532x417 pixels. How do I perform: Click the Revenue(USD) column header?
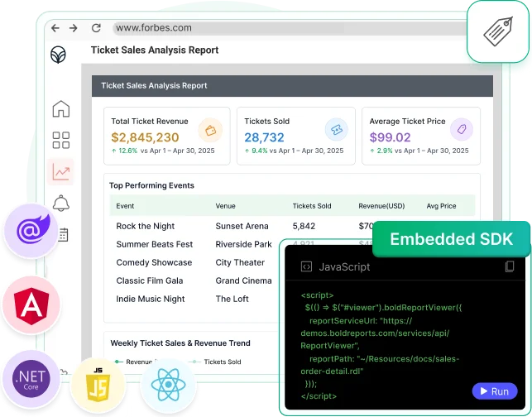tap(381, 206)
